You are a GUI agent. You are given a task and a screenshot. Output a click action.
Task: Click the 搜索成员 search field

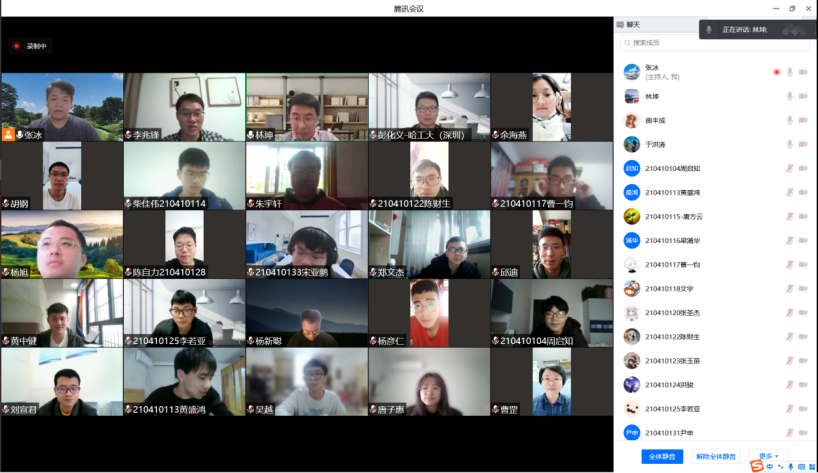(x=714, y=43)
